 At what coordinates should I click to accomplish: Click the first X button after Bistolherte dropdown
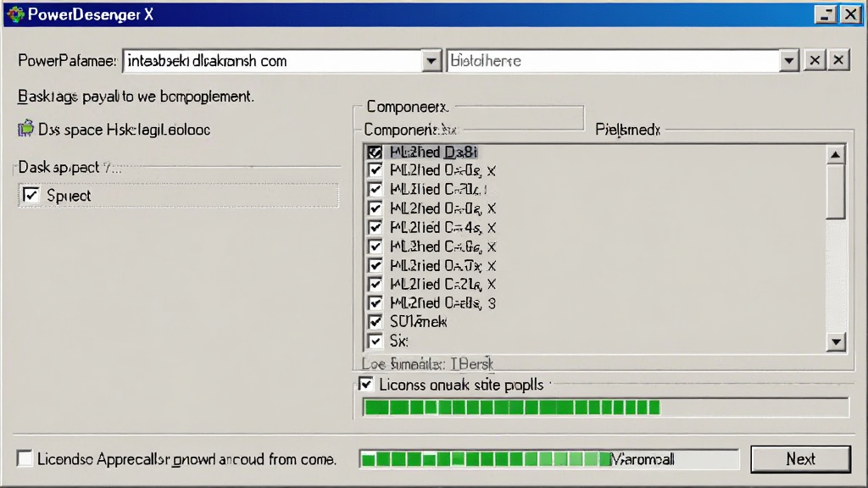815,60
